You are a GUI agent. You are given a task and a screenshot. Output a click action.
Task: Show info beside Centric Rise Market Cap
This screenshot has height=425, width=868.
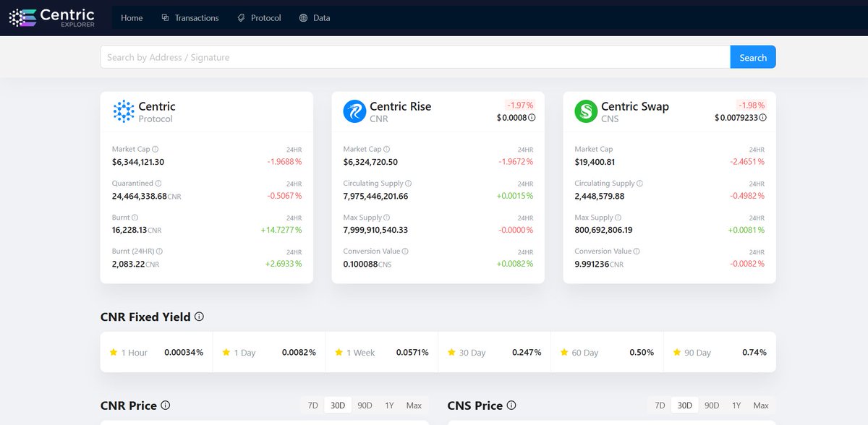coord(387,150)
